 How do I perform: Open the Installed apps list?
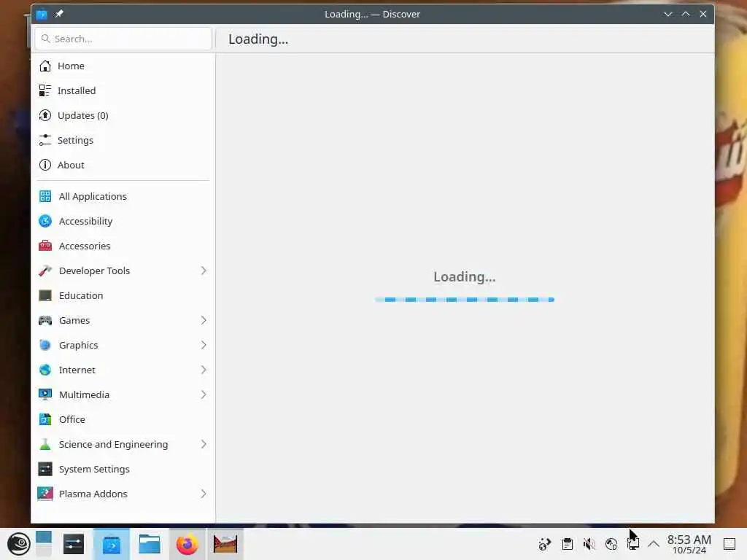[x=123, y=90]
